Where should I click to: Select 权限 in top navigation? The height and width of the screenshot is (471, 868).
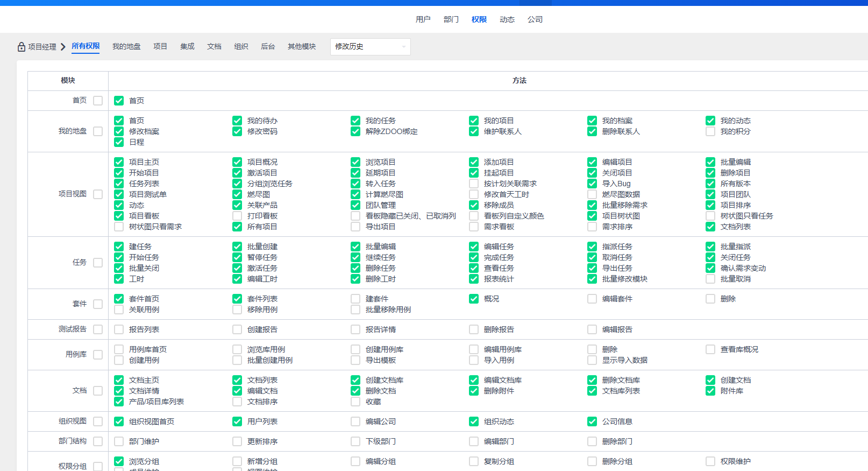(x=479, y=19)
